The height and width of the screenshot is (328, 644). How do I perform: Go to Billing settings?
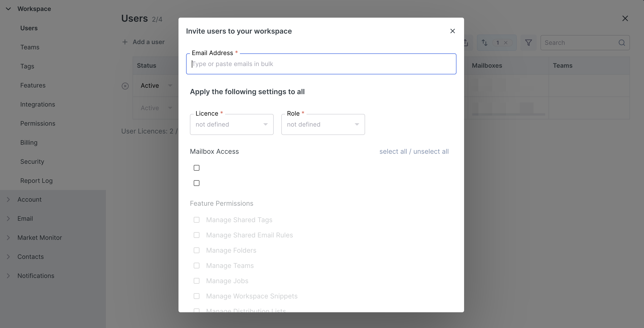tap(29, 143)
